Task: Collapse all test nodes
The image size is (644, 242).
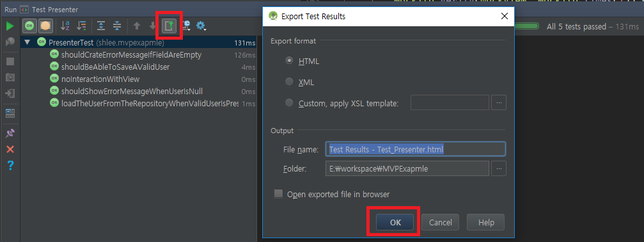Action: tap(117, 26)
